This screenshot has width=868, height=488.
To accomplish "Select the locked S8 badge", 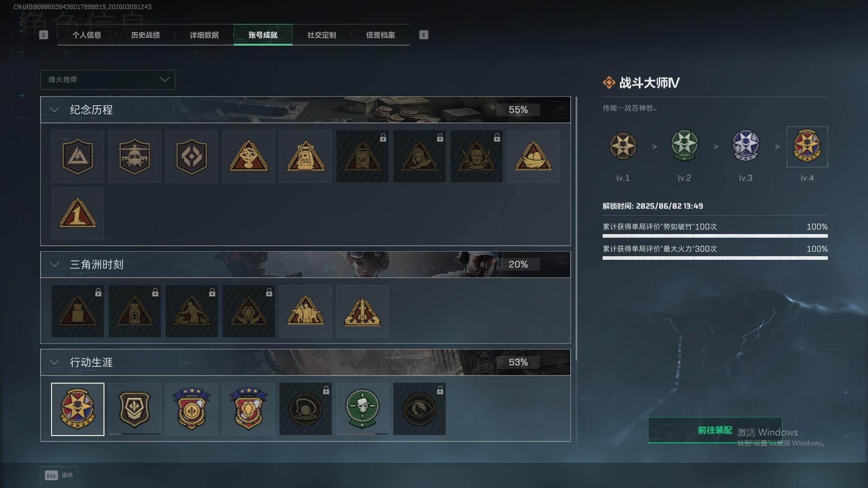I will tap(363, 156).
